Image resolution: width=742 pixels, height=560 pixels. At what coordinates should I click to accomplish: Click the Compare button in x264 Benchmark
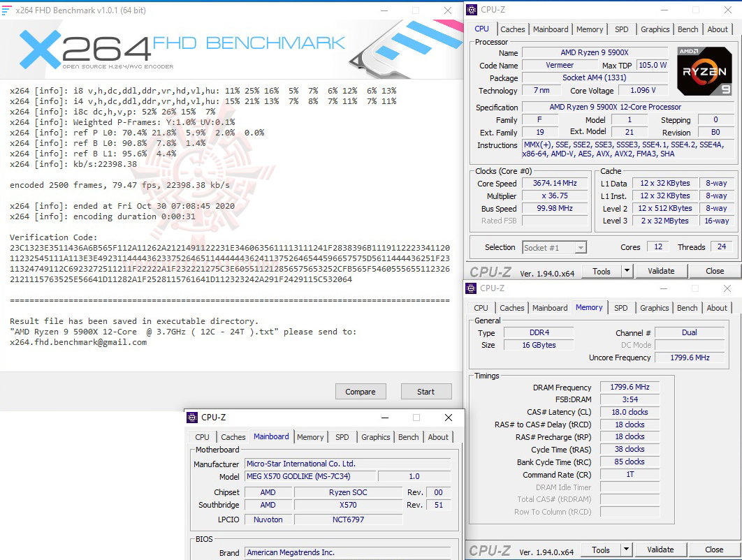click(361, 392)
